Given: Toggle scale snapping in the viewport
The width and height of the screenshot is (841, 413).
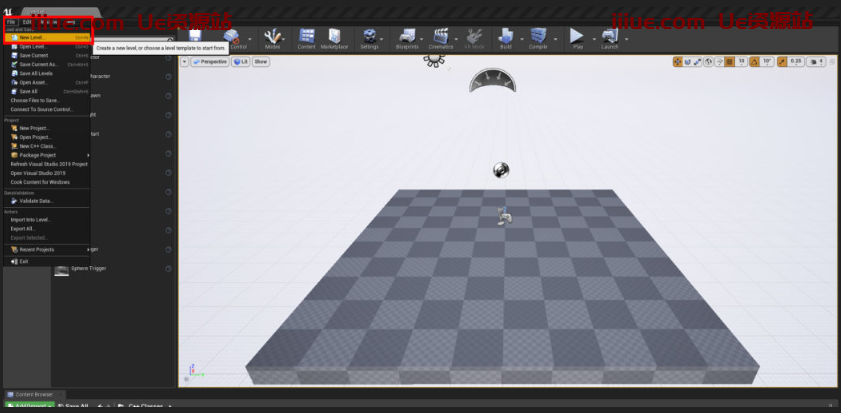Looking at the screenshot, I should point(783,62).
